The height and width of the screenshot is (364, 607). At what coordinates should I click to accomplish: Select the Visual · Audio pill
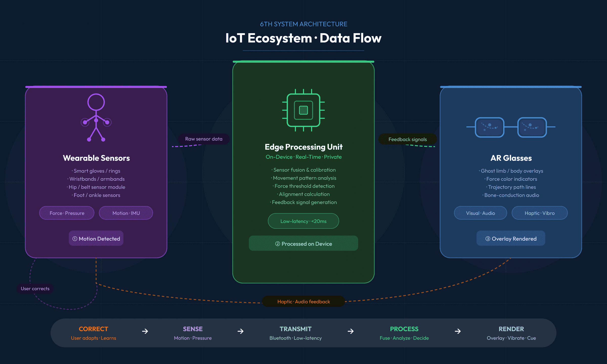[480, 213]
